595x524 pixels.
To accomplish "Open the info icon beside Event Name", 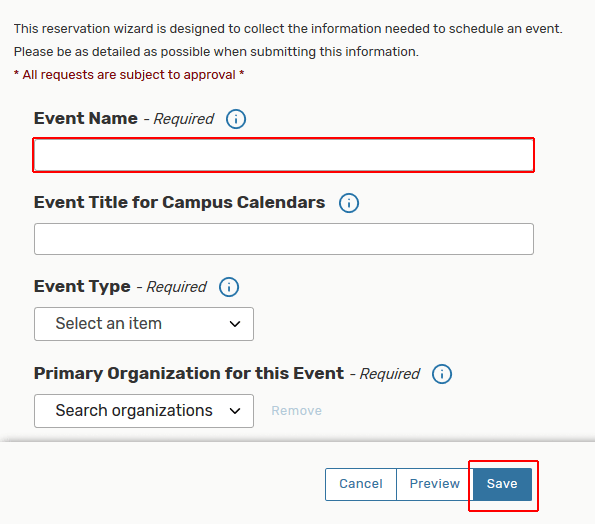I will point(236,119).
